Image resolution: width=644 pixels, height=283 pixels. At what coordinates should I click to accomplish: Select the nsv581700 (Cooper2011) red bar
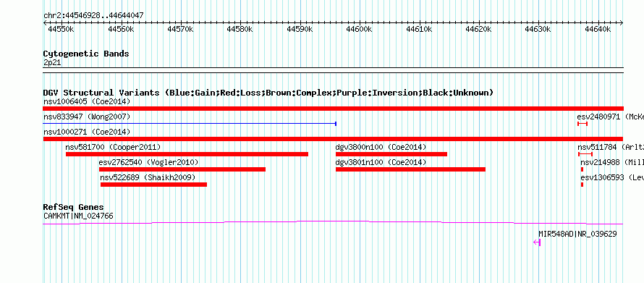pyautogui.click(x=187, y=154)
